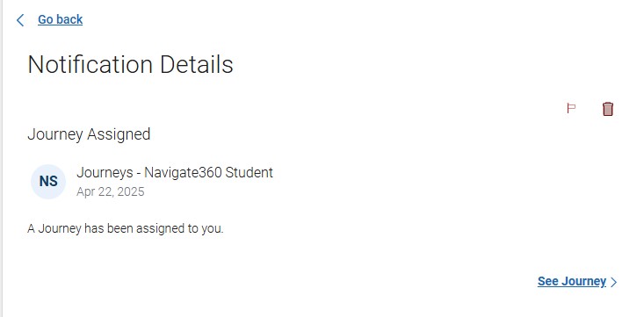The image size is (644, 317).
Task: Click the back arrow chevron icon
Action: (x=20, y=19)
